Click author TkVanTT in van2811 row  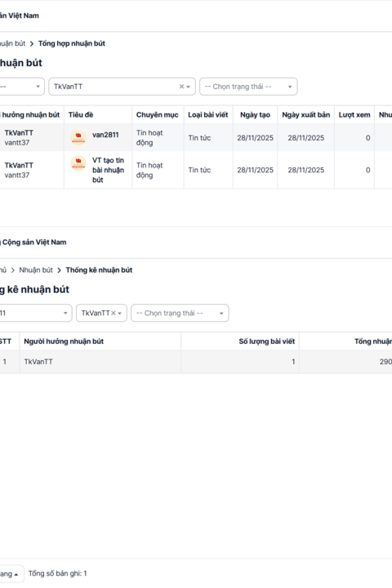tap(19, 133)
